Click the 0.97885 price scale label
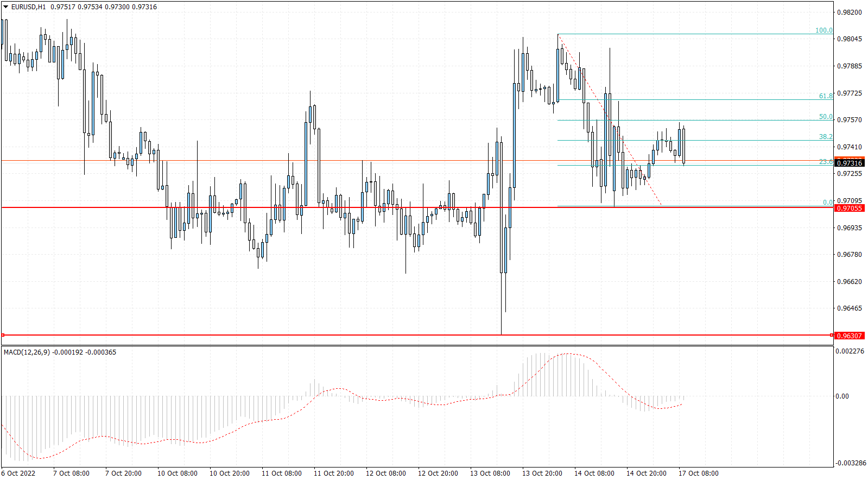868x480 pixels. (x=850, y=66)
